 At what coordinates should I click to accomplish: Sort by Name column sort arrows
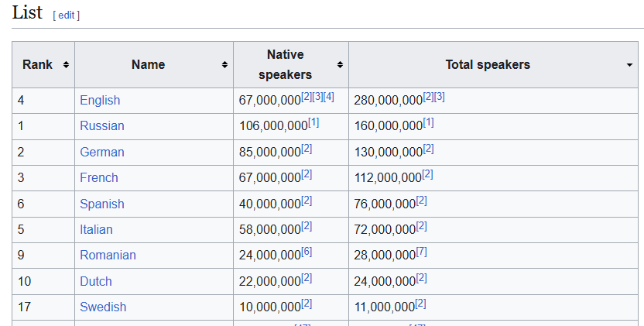224,64
